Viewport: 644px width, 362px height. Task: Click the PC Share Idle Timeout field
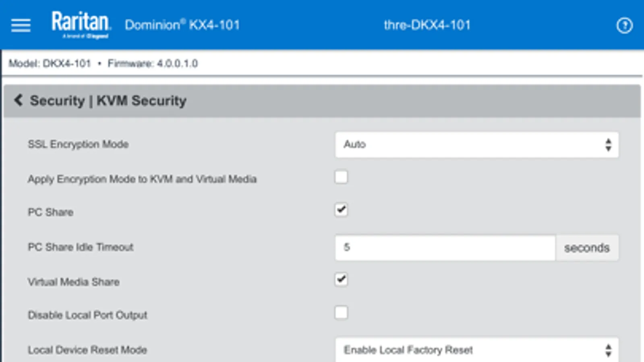(x=445, y=247)
